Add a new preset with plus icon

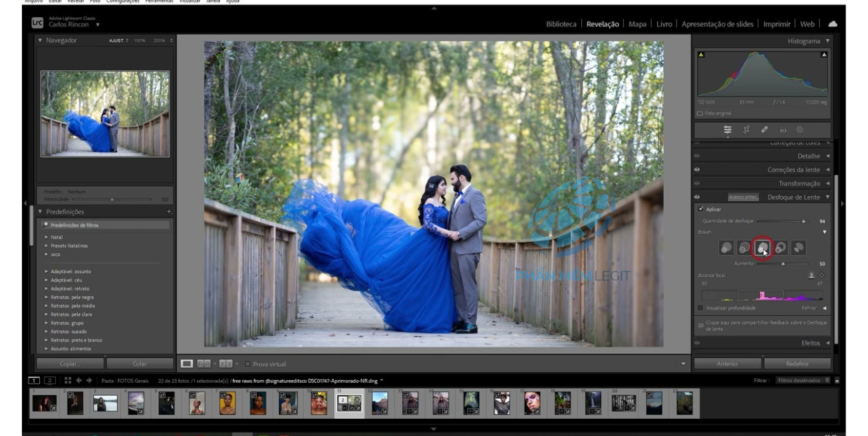point(169,211)
